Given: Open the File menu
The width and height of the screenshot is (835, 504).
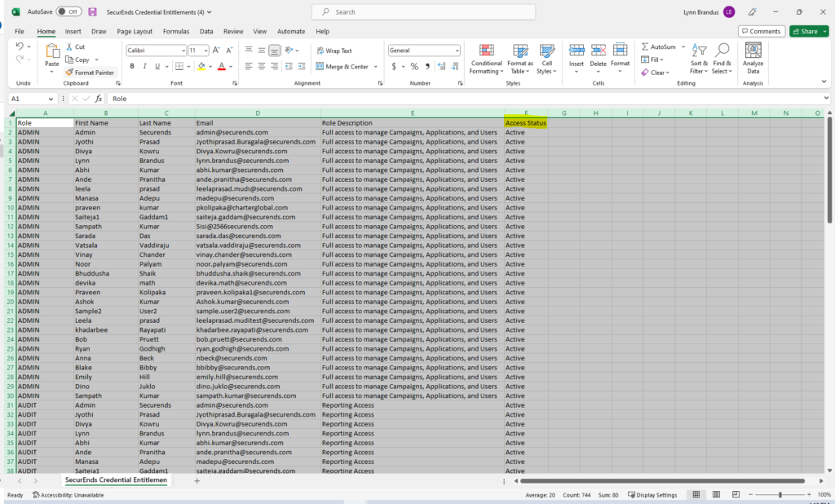Looking at the screenshot, I should [20, 32].
